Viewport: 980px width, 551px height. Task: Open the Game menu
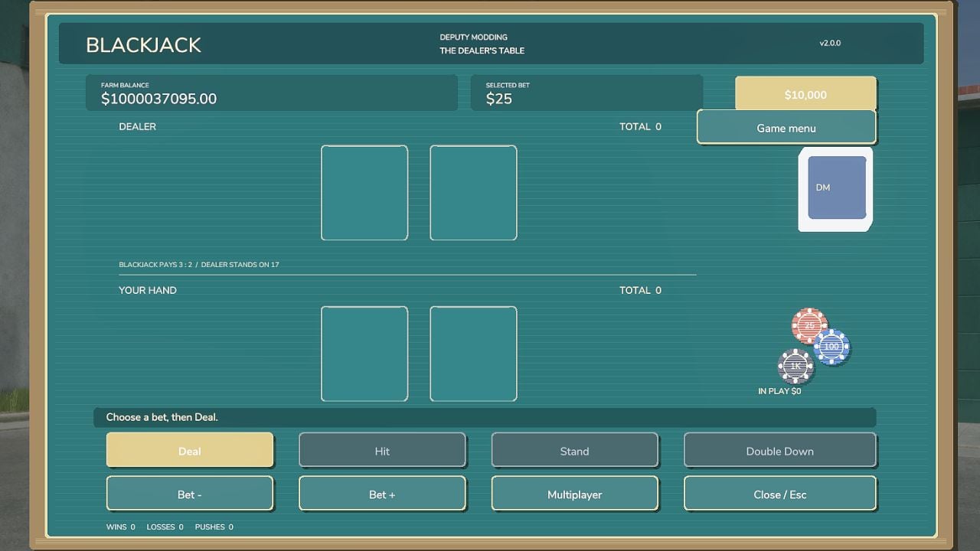click(786, 128)
